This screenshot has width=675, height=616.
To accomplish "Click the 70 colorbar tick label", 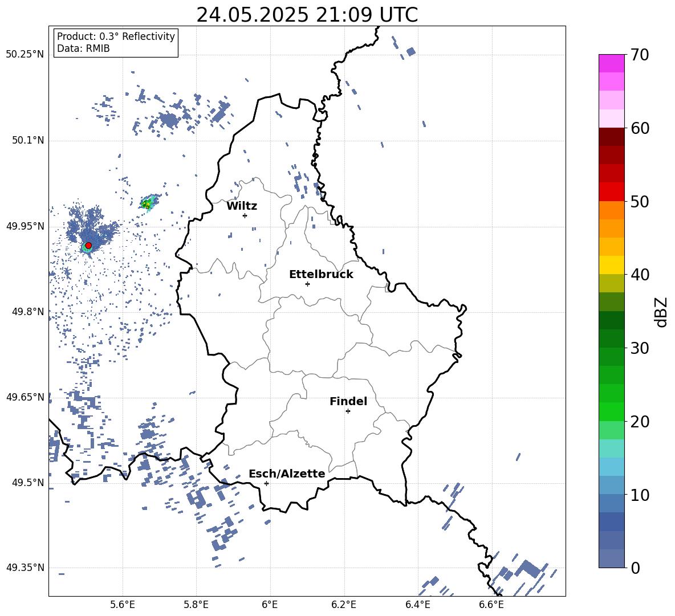I will (x=640, y=55).
